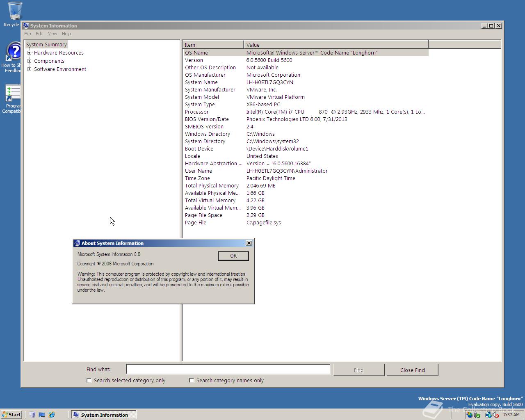
Task: Click the Show Desktop quick launch icon
Action: click(42, 415)
